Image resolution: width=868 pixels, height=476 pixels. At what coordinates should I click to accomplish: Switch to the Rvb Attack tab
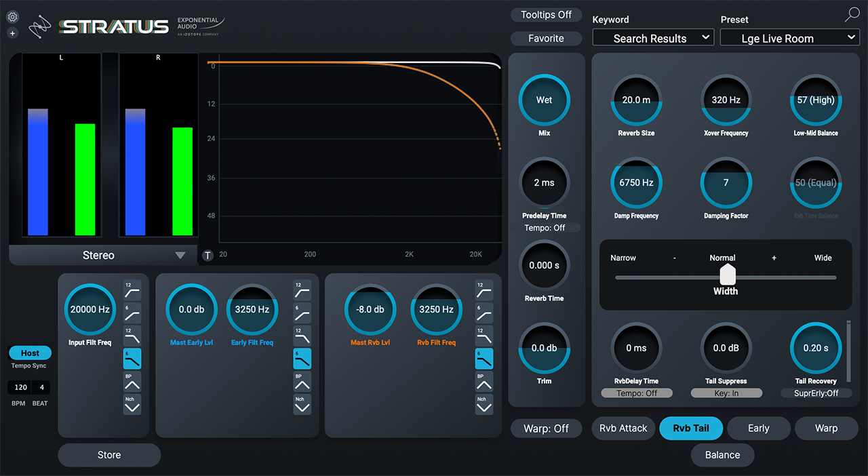click(x=623, y=429)
